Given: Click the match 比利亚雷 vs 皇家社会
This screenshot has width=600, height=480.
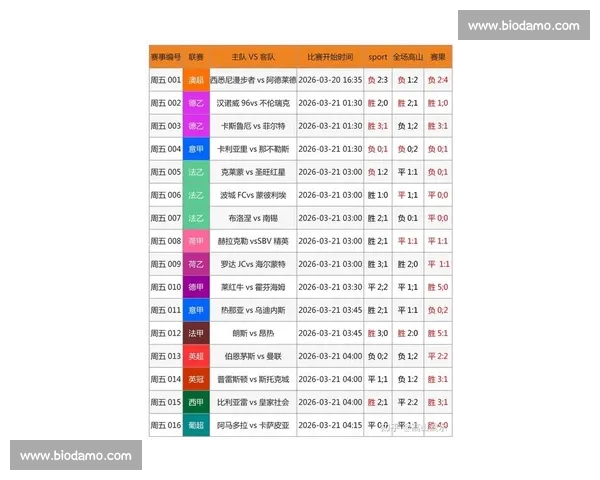Looking at the screenshot, I should (x=253, y=402).
